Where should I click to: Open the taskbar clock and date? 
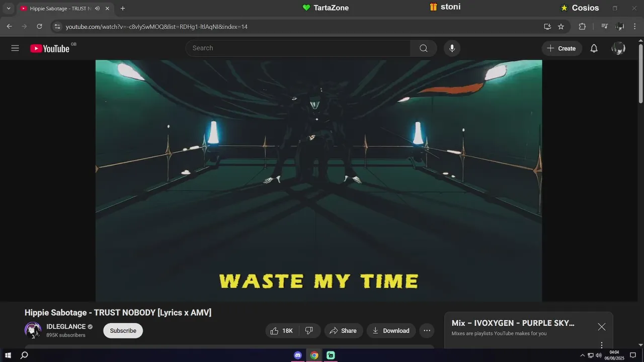tap(614, 355)
